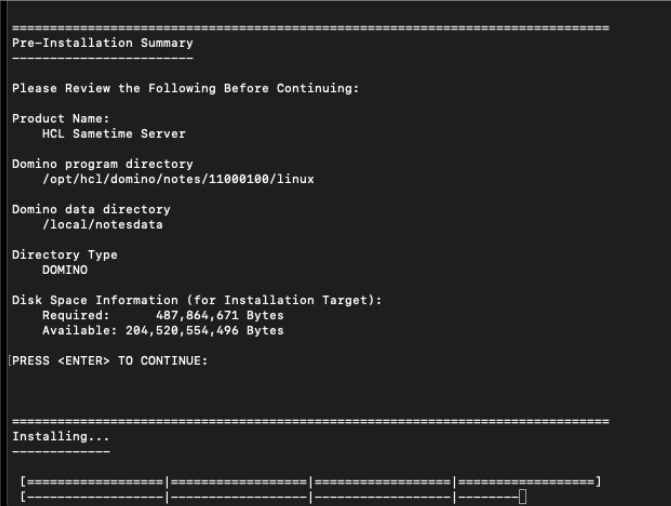
Task: Click the 'Domino program directory' label
Action: tap(102, 164)
